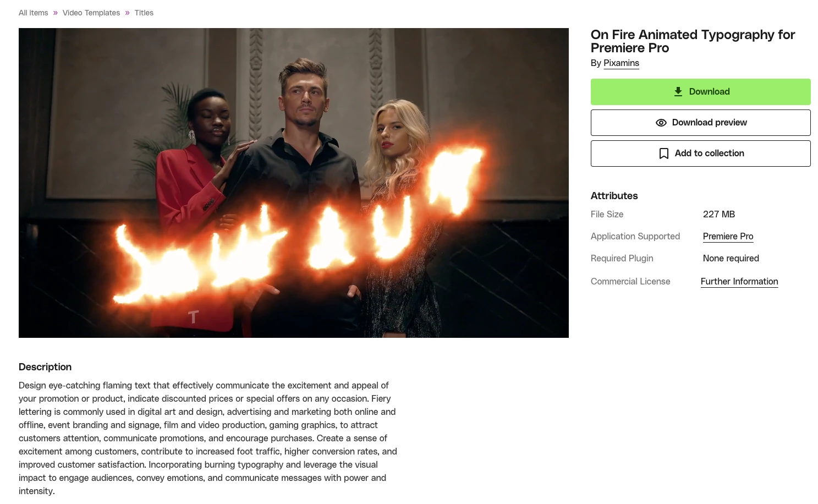The image size is (818, 504).
Task: Click the bookmark icon for collection
Action: (664, 154)
